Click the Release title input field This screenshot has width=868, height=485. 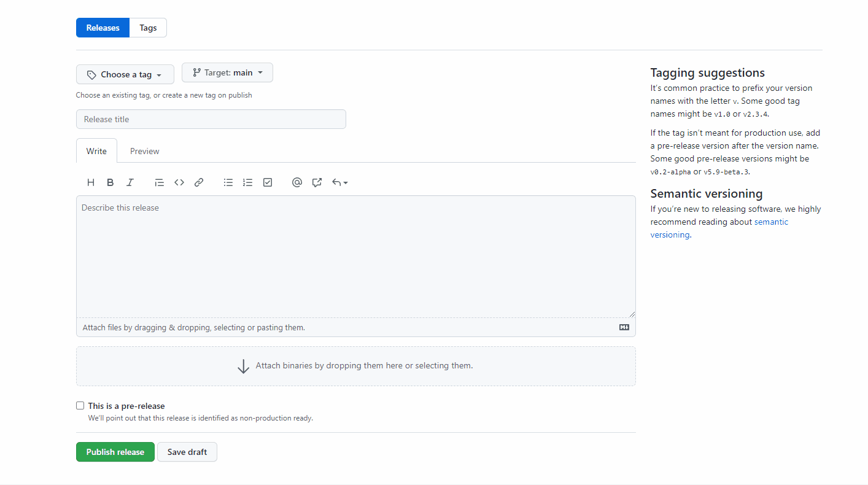click(211, 118)
